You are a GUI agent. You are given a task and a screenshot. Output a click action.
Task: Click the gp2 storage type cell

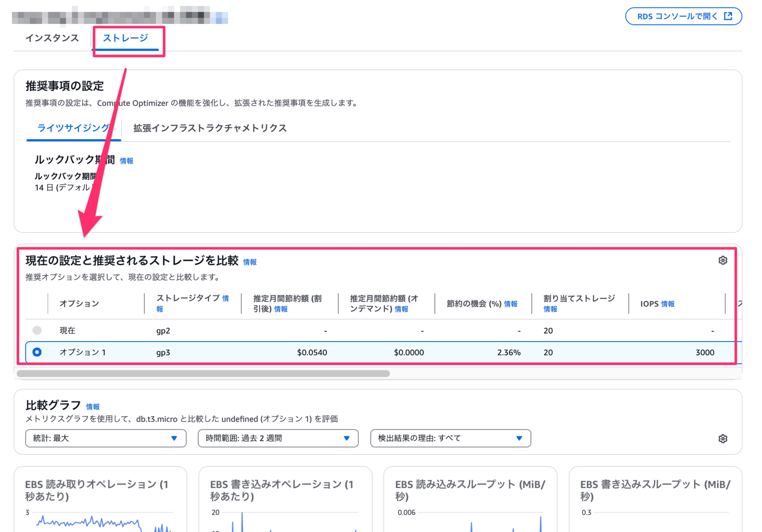(x=163, y=331)
